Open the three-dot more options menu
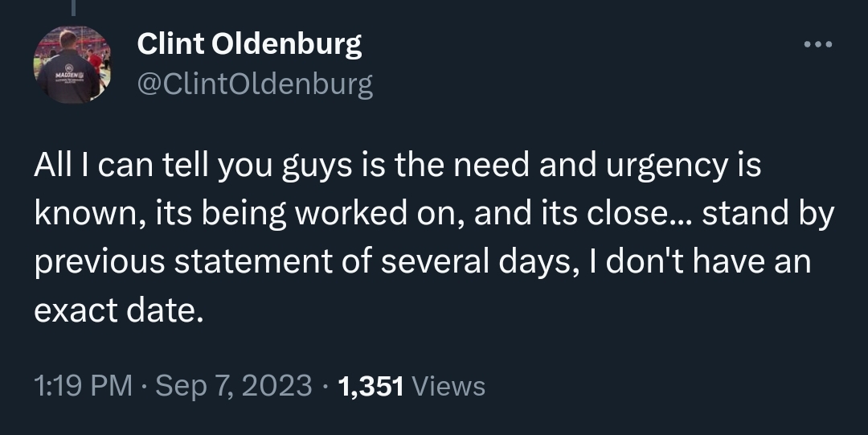The height and width of the screenshot is (435, 868). tap(819, 44)
